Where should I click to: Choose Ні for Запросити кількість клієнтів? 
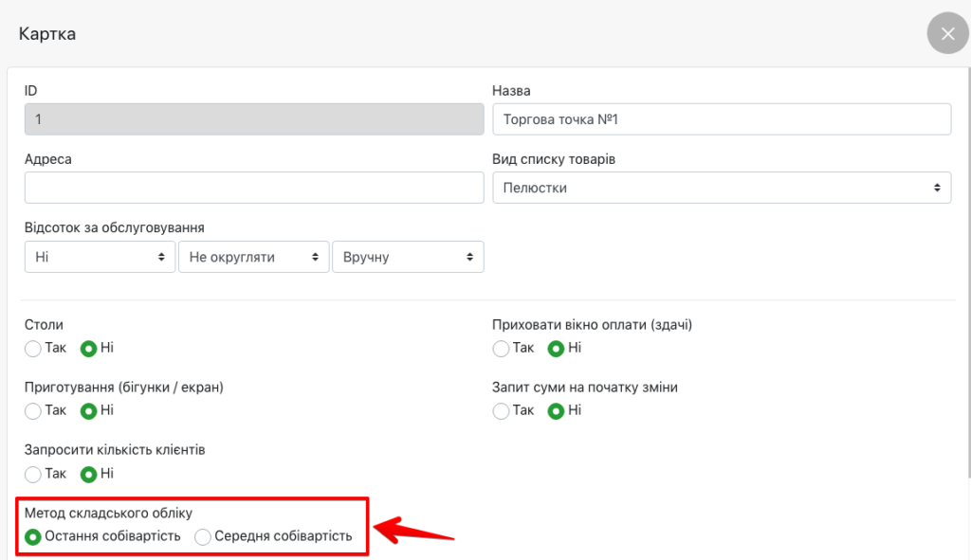(x=89, y=474)
